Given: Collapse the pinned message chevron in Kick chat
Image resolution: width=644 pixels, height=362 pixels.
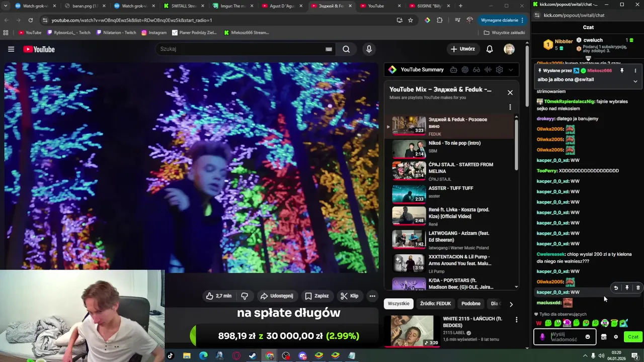Looking at the screenshot, I should pyautogui.click(x=635, y=81).
